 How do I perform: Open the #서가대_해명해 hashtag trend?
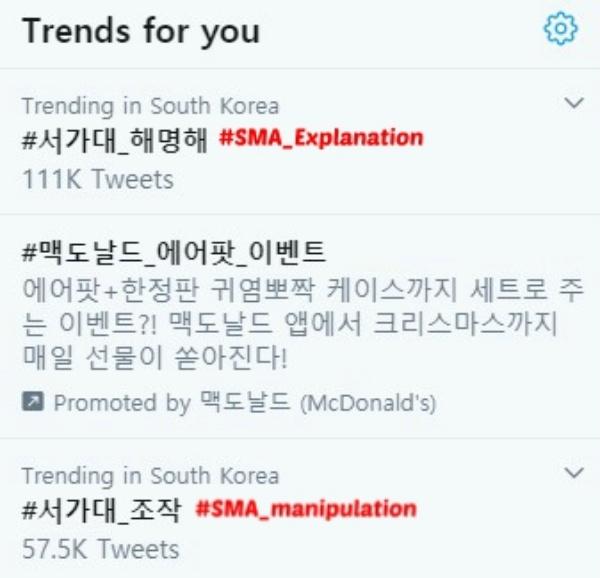pos(113,140)
